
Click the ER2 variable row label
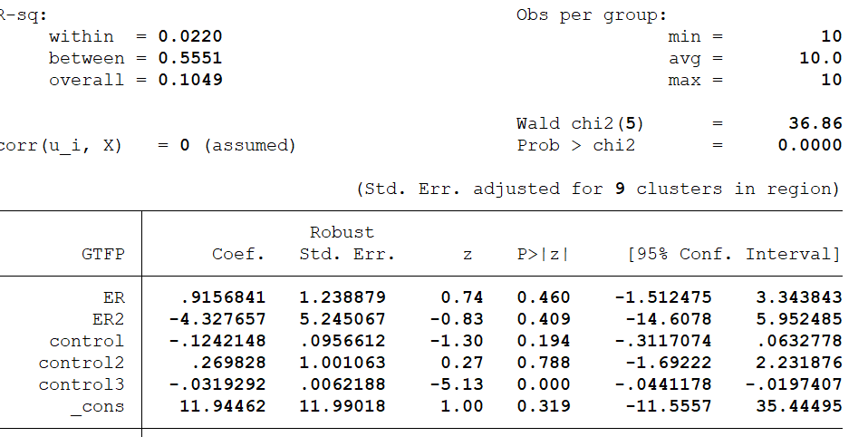(x=108, y=319)
